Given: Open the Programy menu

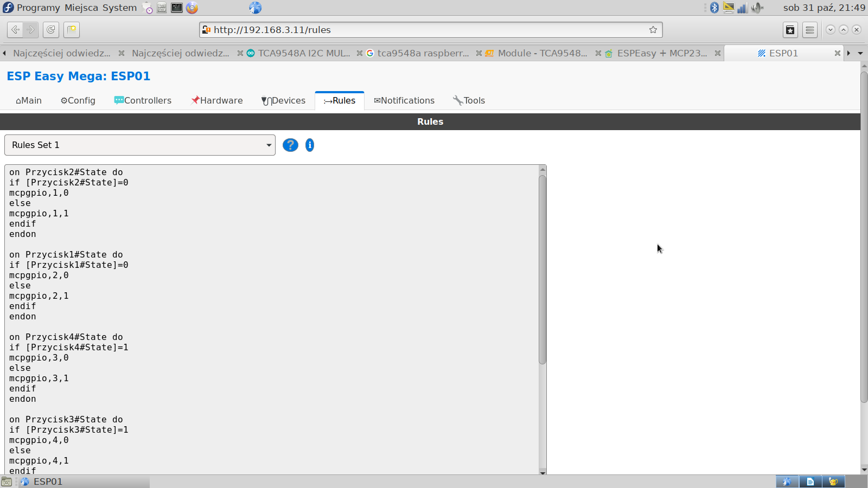Looking at the screenshot, I should point(38,8).
